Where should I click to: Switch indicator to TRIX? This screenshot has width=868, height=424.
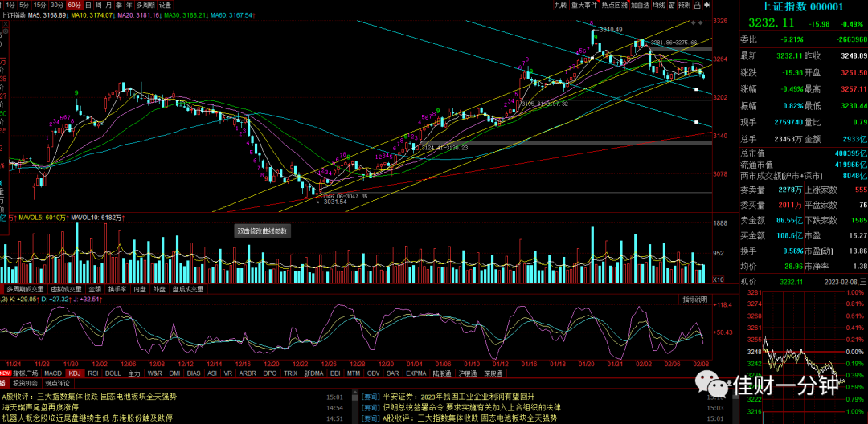(291, 373)
